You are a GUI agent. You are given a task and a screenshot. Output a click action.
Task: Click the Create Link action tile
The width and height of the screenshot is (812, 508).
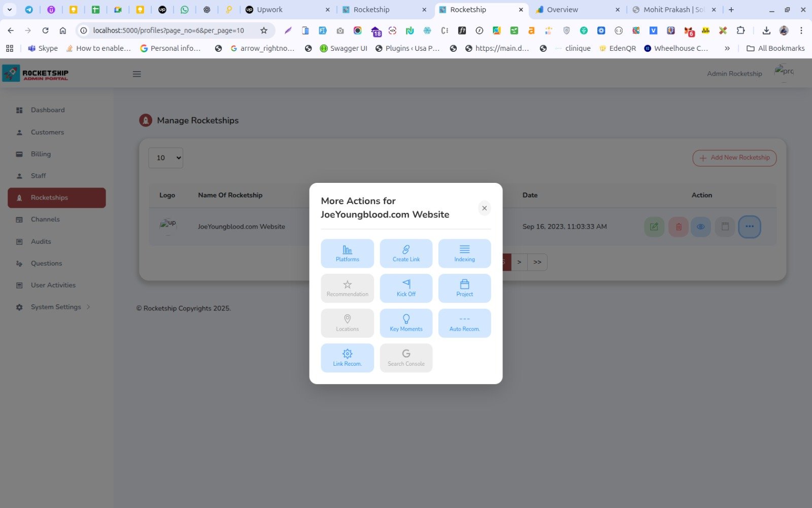click(406, 253)
